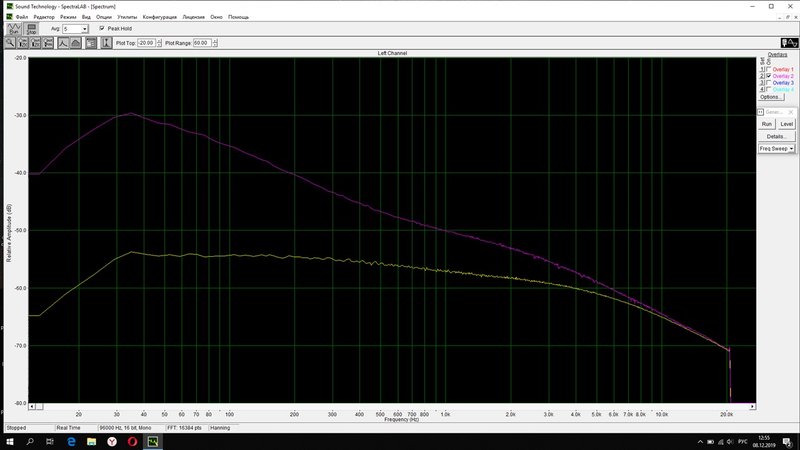800x450 pixels.
Task: Click Set button 2 for Overlay 2
Action: [762, 76]
